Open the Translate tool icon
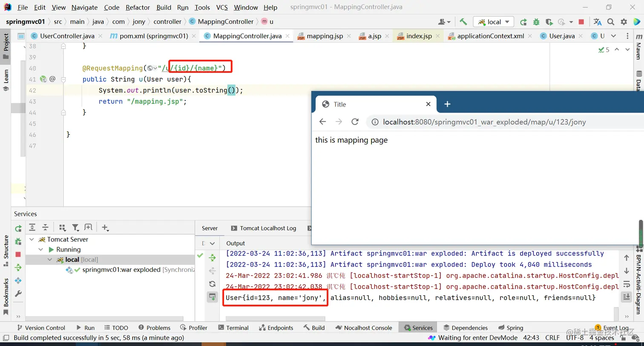 pyautogui.click(x=598, y=22)
